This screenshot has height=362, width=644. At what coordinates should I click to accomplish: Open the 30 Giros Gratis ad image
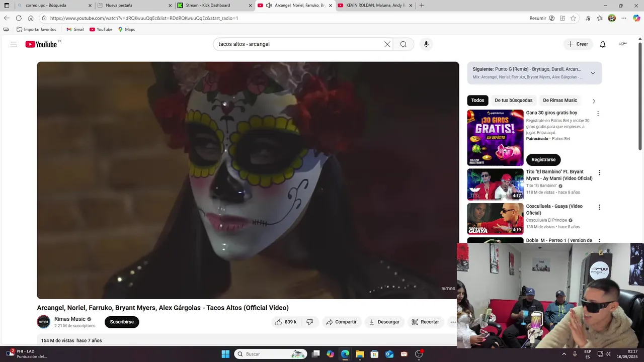click(x=495, y=138)
